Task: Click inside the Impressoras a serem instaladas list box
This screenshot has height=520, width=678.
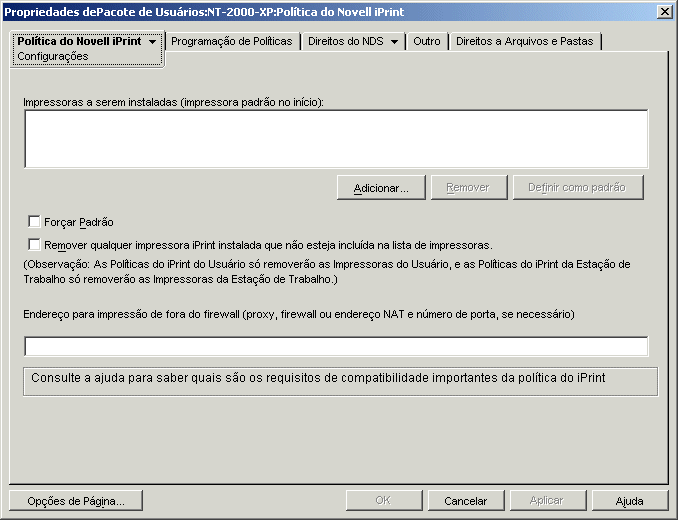Action: tap(336, 139)
